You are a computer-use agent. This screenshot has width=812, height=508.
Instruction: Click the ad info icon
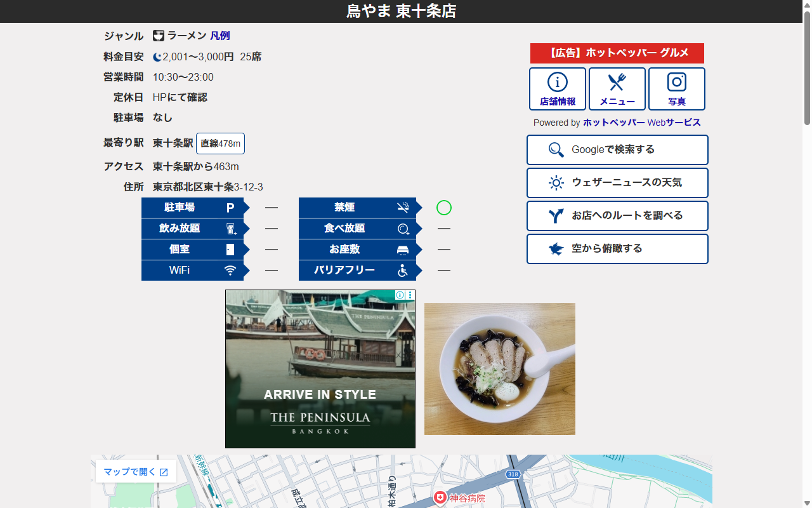[x=400, y=295]
